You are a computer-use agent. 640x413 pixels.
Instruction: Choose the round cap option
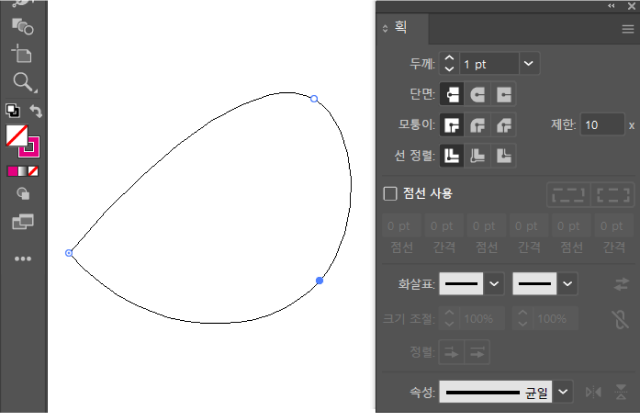pyautogui.click(x=479, y=94)
